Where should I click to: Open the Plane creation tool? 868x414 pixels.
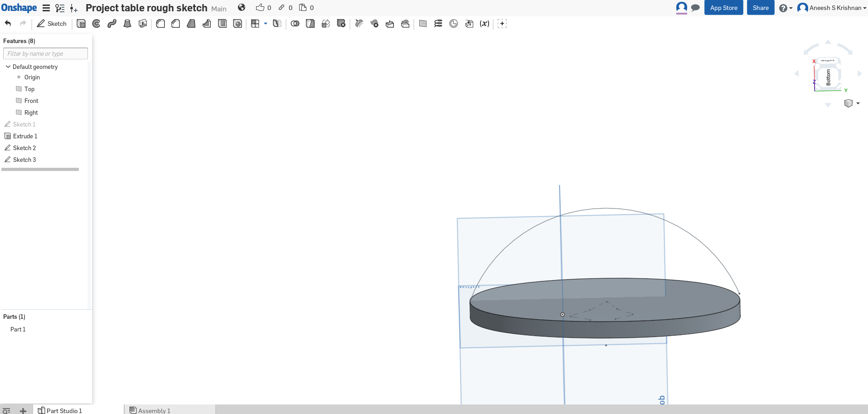point(423,24)
